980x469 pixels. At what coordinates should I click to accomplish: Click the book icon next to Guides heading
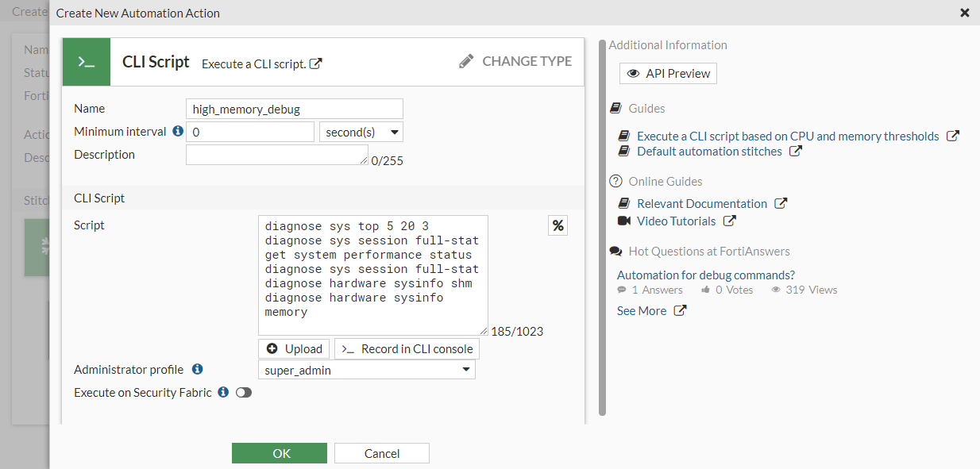click(x=615, y=108)
